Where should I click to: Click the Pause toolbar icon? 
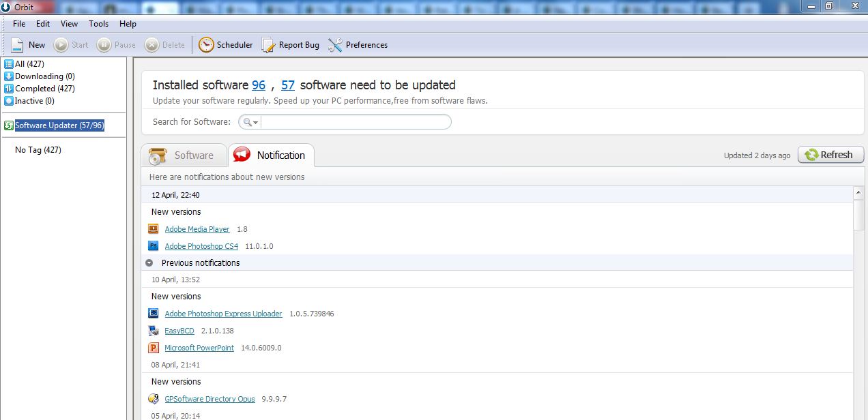104,45
